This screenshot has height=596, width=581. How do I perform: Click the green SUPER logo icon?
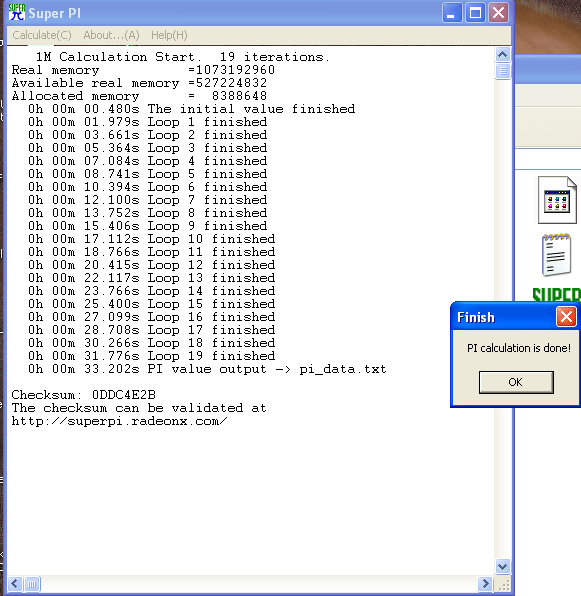point(557,295)
